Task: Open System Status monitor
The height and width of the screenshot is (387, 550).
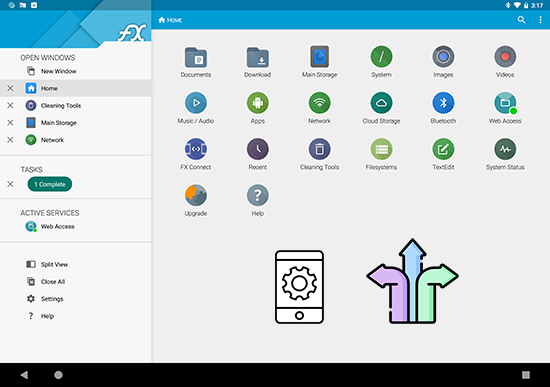Action: tap(505, 154)
